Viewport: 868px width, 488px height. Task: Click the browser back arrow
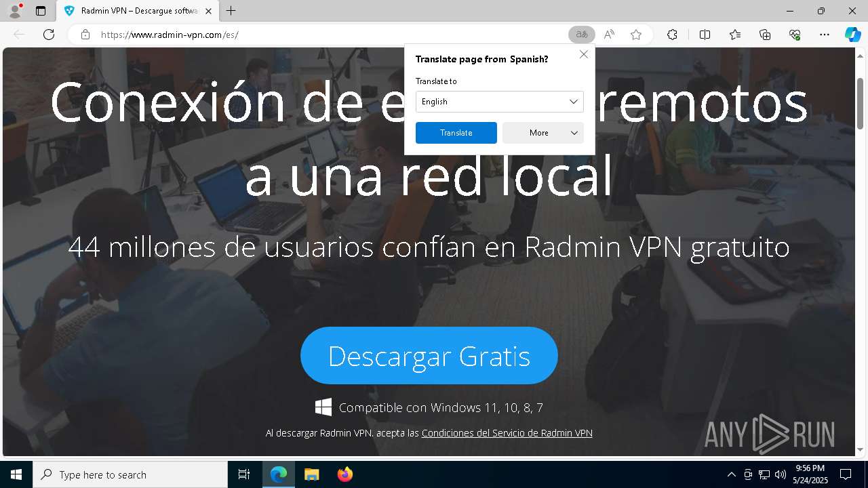point(19,35)
